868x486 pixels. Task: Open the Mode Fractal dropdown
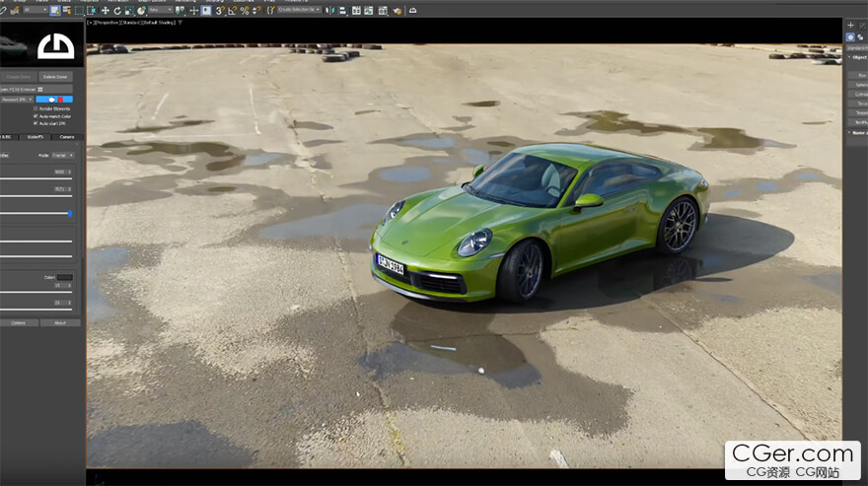tap(62, 156)
